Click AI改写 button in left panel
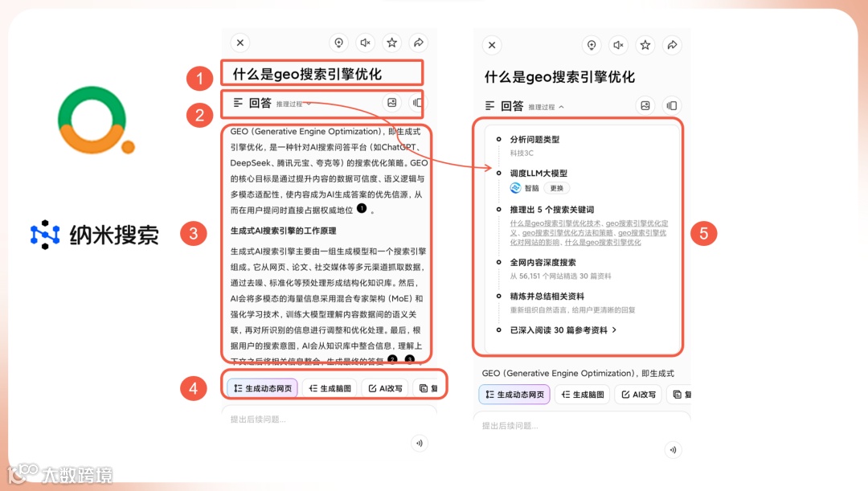Viewport: 868px width, 491px height. (385, 388)
